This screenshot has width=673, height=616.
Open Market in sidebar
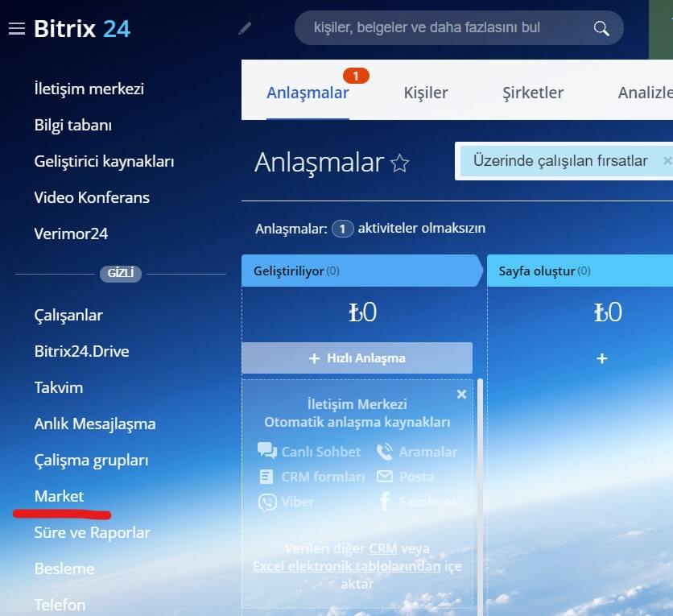pyautogui.click(x=59, y=496)
